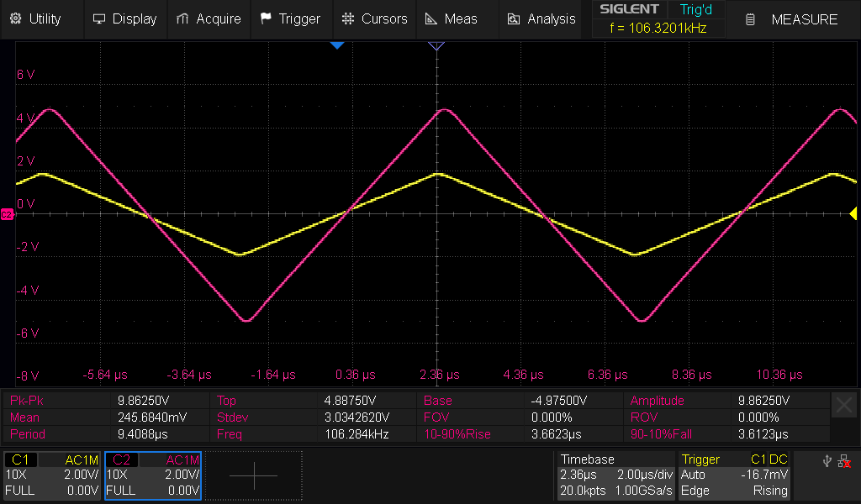Click the C1 2.00V/ vertical scale value
Viewport: 861px width, 504px height.
[82, 475]
